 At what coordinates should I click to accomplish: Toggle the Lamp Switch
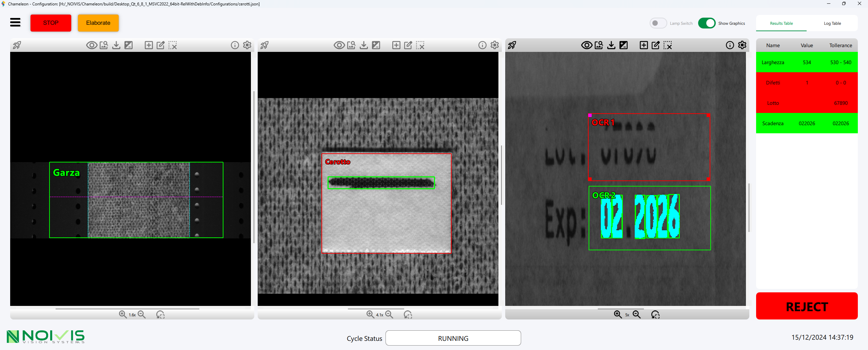658,23
